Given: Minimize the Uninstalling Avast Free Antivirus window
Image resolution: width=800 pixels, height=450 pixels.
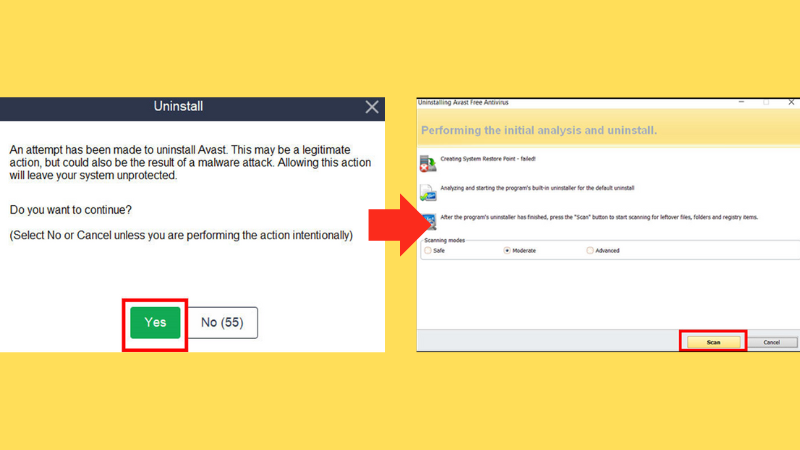Looking at the screenshot, I should point(741,103).
